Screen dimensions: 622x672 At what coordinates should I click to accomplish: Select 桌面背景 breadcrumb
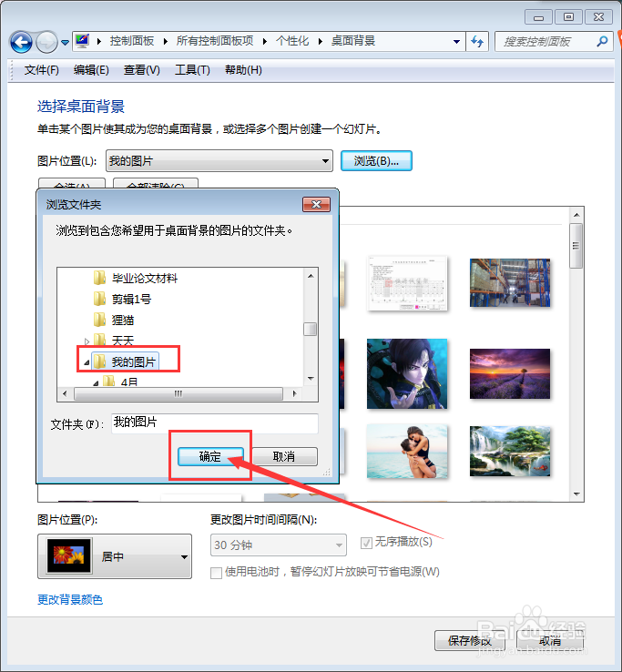[x=353, y=41]
